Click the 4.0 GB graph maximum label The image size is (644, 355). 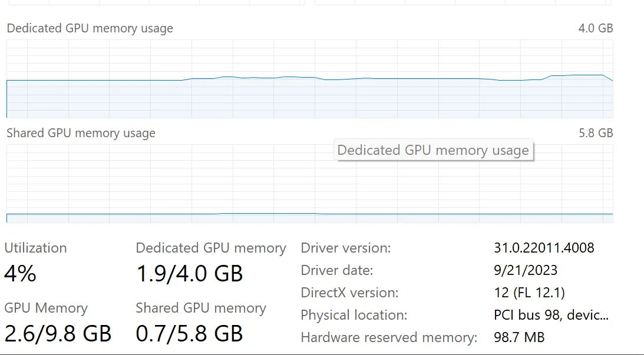596,28
